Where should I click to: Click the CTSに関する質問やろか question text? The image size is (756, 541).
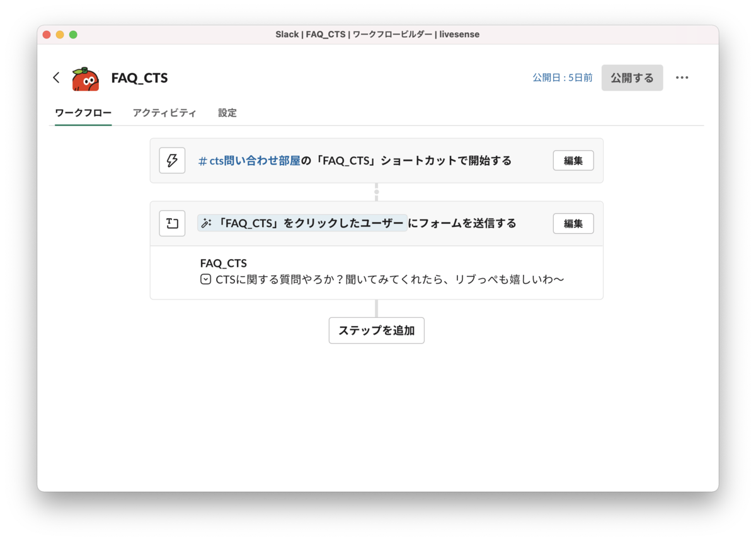[x=389, y=279]
